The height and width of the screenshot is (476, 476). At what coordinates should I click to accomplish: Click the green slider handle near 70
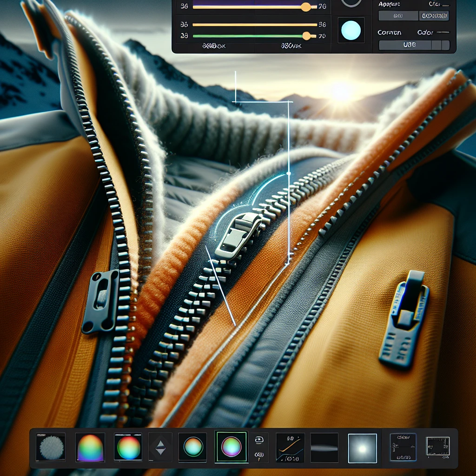tap(307, 36)
